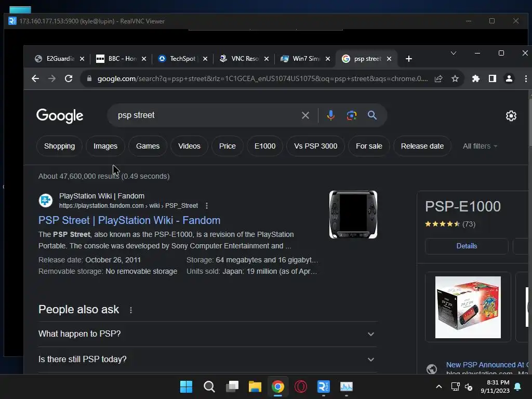Image resolution: width=532 pixels, height=399 pixels.
Task: Select the For sale filter chip
Action: 369,146
